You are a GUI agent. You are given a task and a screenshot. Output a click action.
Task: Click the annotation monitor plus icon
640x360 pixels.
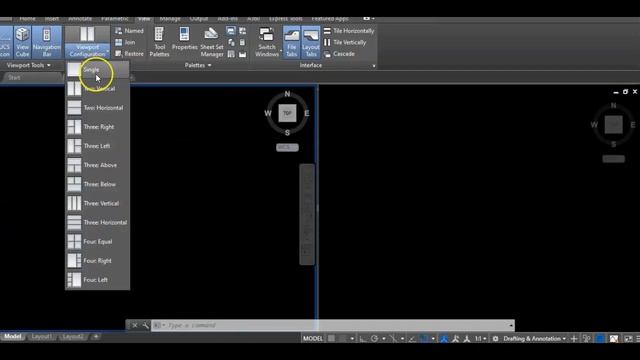[x=574, y=338]
